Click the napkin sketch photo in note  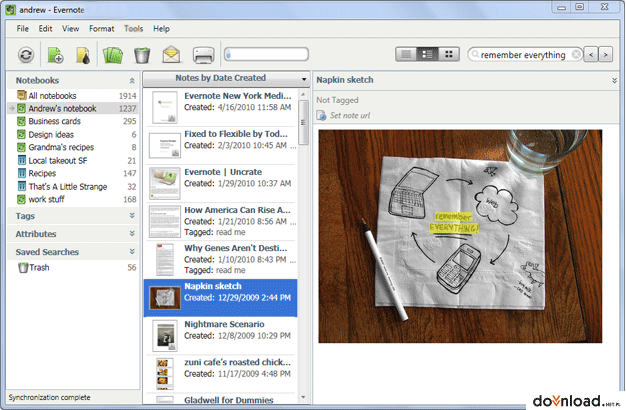[460, 236]
